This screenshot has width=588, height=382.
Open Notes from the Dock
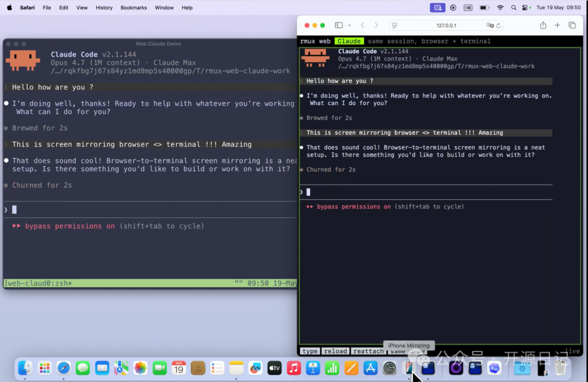pyautogui.click(x=236, y=368)
